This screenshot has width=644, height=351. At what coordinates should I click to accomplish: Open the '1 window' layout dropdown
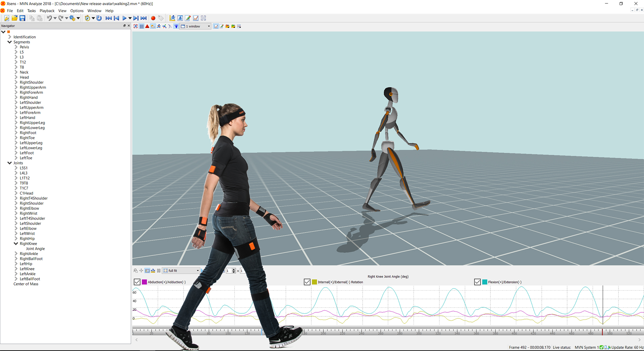coord(195,26)
